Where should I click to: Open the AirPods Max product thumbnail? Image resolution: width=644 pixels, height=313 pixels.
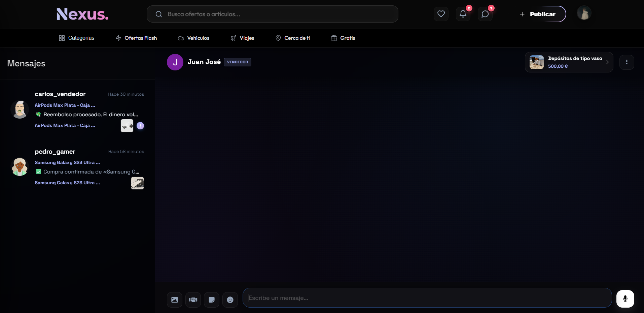(x=127, y=126)
